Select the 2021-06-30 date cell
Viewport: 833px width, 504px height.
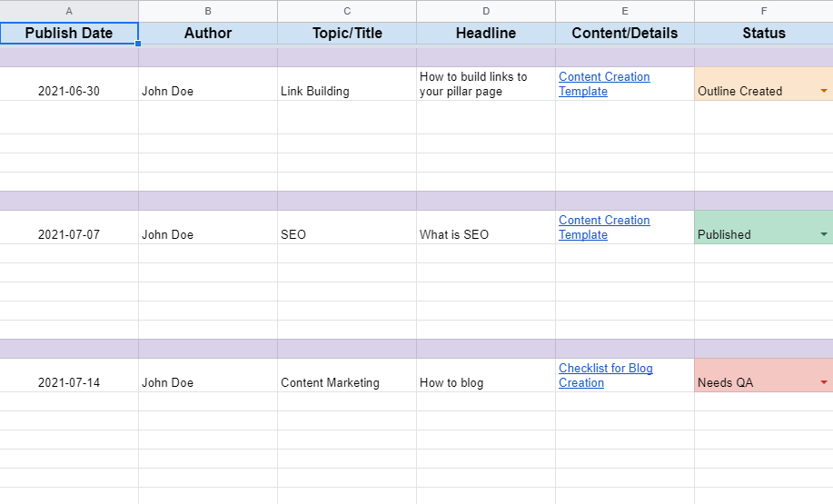[69, 91]
